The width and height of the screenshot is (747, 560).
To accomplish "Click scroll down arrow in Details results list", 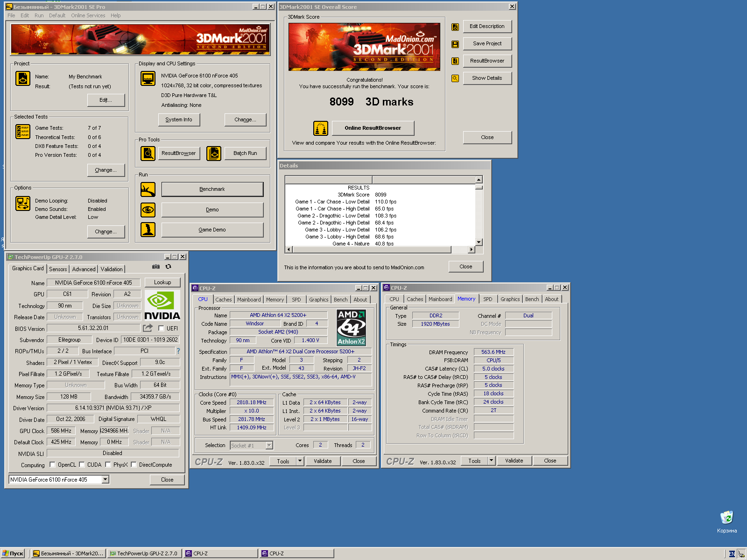I will (x=479, y=242).
